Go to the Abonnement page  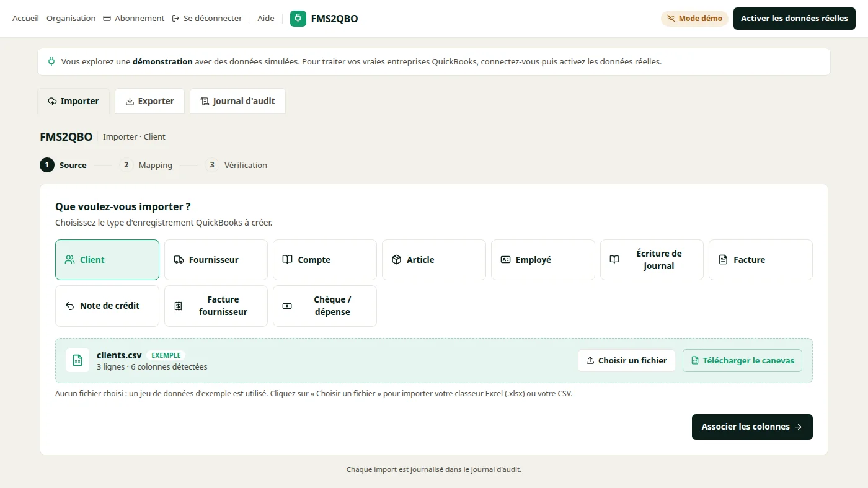click(134, 19)
